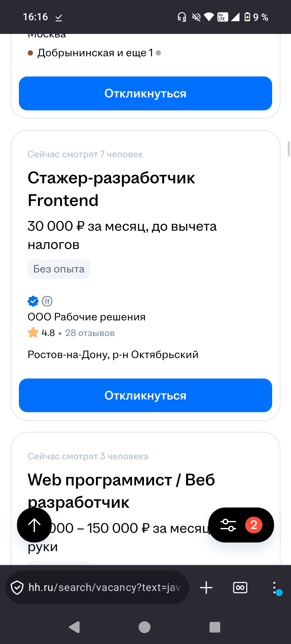Click the top Откликнуться button
The width and height of the screenshot is (291, 644).
[x=145, y=93]
